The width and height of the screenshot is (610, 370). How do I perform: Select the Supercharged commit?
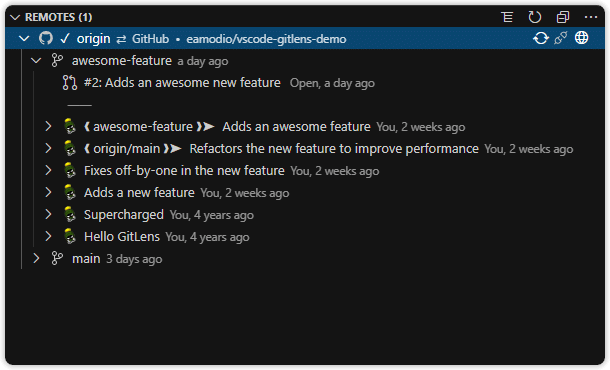click(x=124, y=214)
